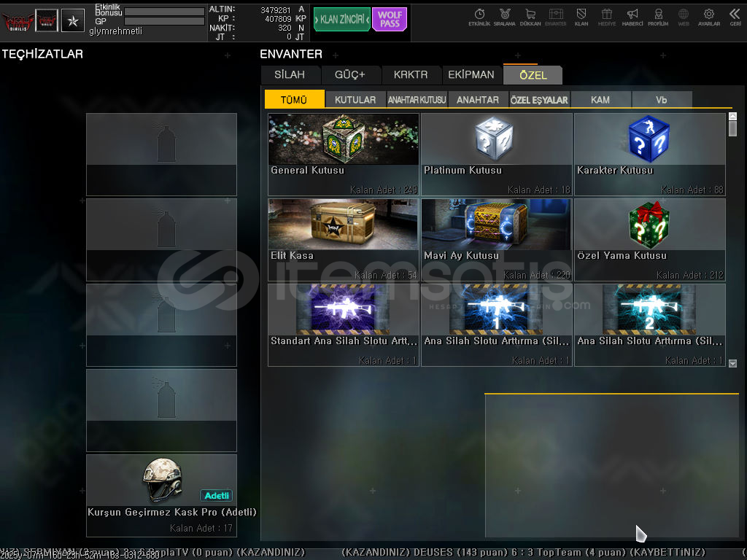Select the Karakter Kutusu box
The height and width of the screenshot is (560, 747).
[x=650, y=155]
